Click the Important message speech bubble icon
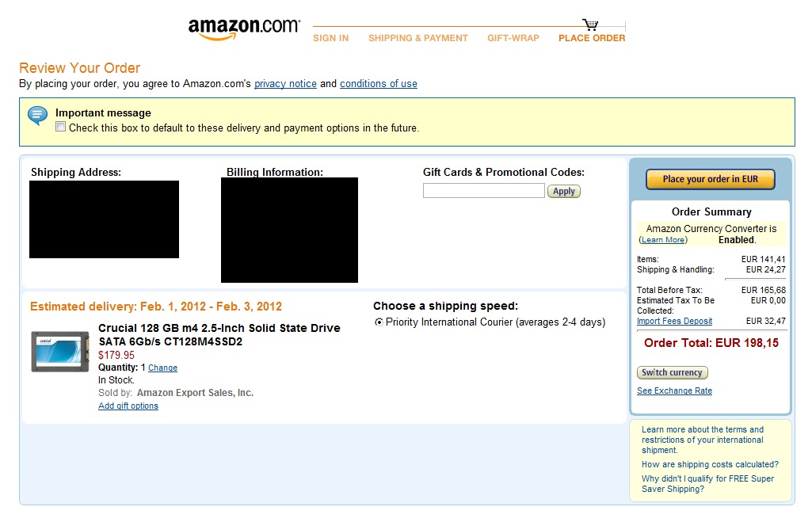 pyautogui.click(x=37, y=116)
